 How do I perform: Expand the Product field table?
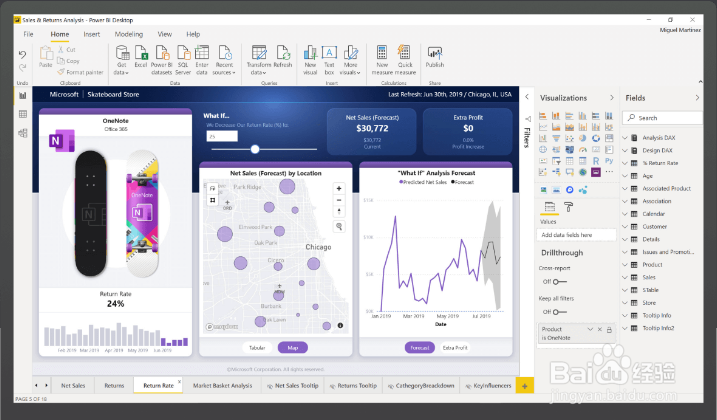tap(625, 265)
